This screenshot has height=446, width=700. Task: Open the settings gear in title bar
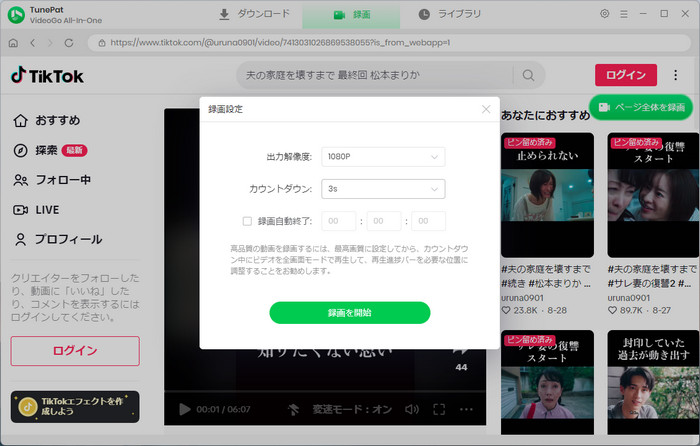click(604, 14)
